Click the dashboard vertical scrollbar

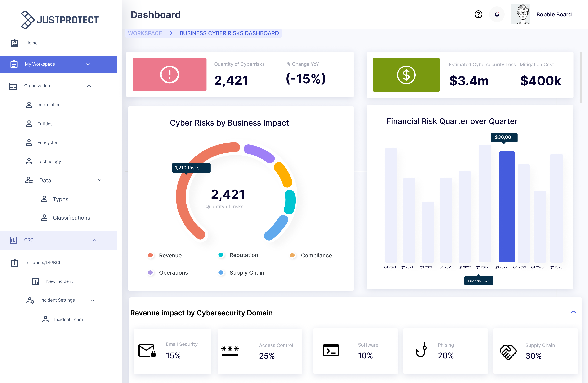(581, 77)
